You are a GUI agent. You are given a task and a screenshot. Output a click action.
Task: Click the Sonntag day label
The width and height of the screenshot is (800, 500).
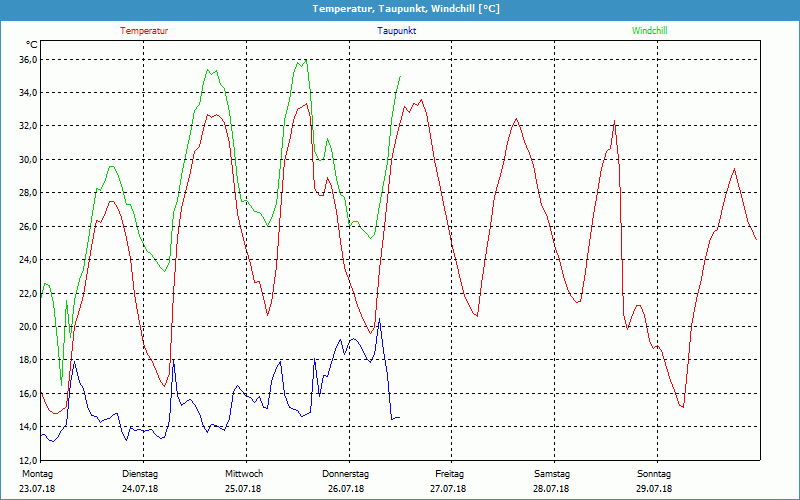click(x=654, y=474)
